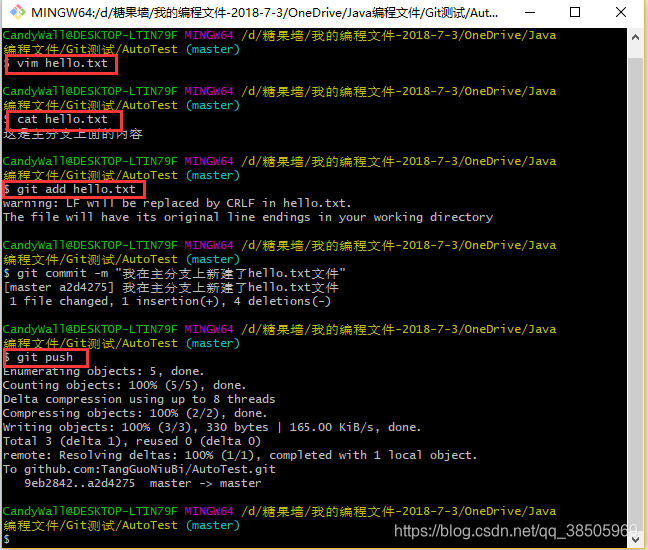
Task: Click '9eb2842..a2d4275 master -> master' line
Action: 143,484
